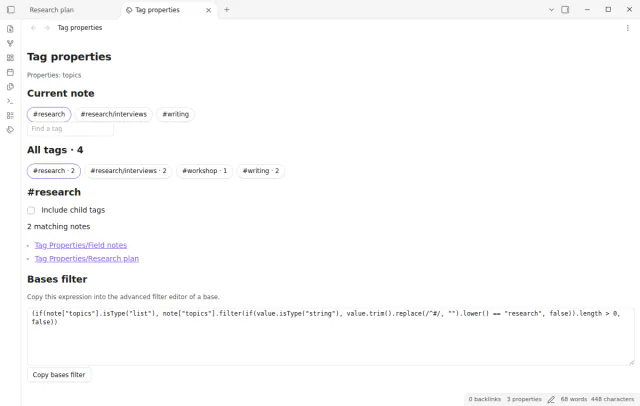This screenshot has height=406, width=640.
Task: Select '#research/interviews · 2' chip in All tags
Action: [x=128, y=171]
